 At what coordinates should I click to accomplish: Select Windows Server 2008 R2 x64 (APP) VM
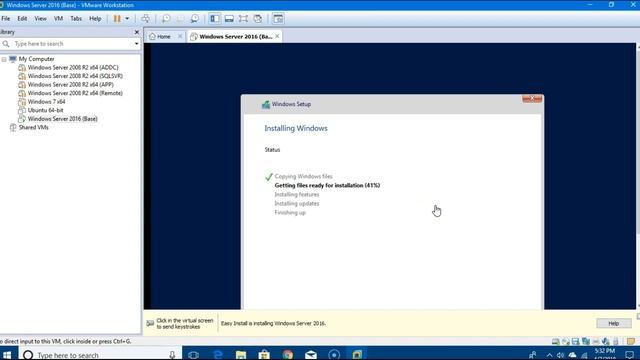[71, 84]
